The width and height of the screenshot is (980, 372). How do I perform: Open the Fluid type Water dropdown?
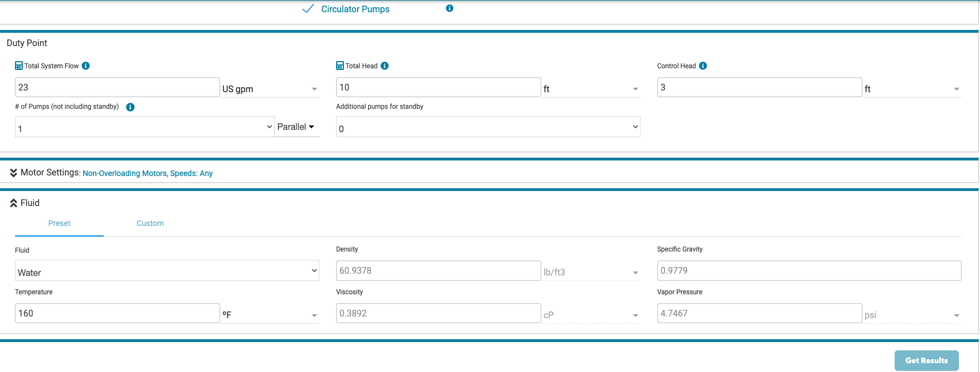pos(167,271)
